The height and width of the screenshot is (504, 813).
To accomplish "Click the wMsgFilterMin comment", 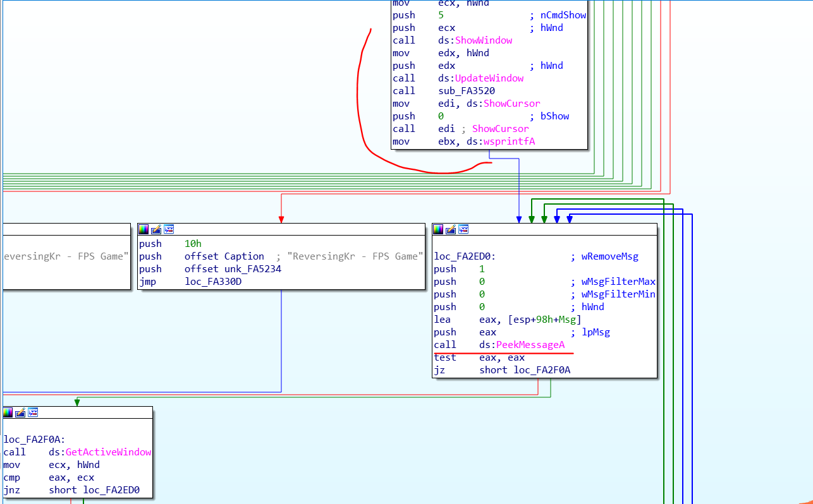I will [613, 294].
